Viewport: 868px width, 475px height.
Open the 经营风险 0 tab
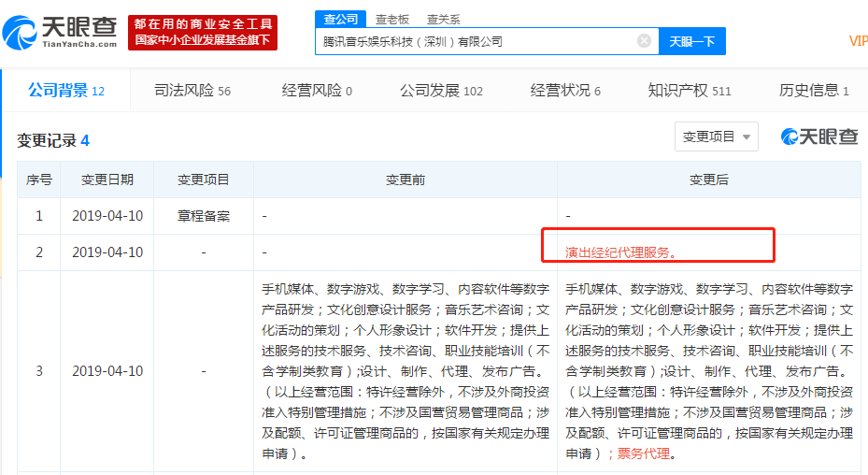[317, 91]
